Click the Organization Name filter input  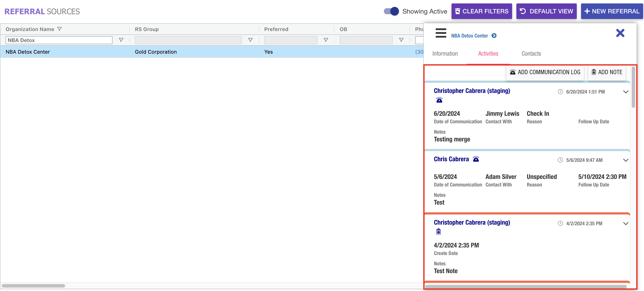pyautogui.click(x=59, y=40)
